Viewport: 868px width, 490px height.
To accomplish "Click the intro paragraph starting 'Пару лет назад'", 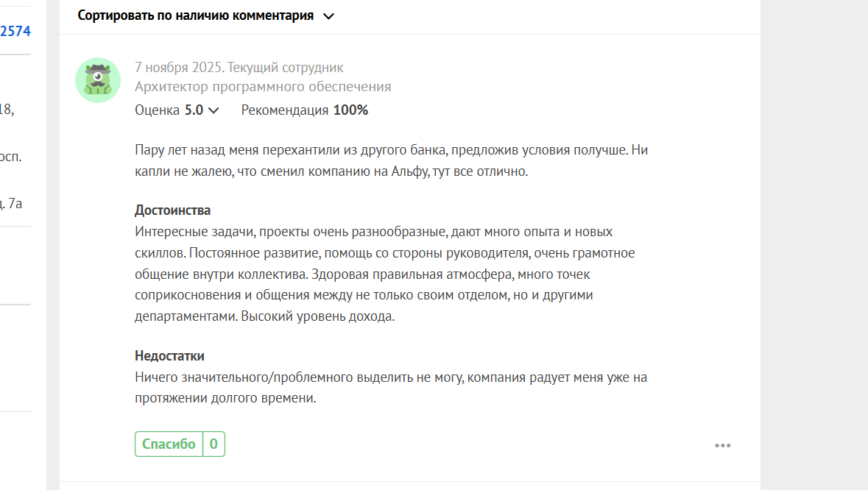I will (x=390, y=160).
